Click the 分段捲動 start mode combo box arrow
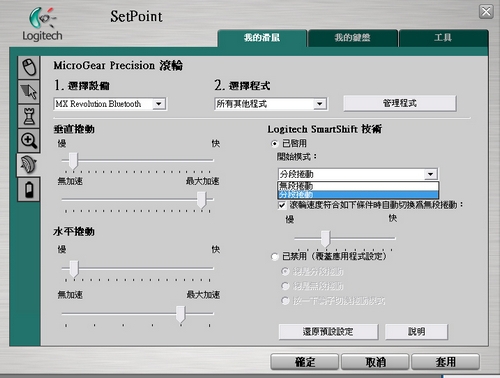This screenshot has width=500, height=378. 431,174
